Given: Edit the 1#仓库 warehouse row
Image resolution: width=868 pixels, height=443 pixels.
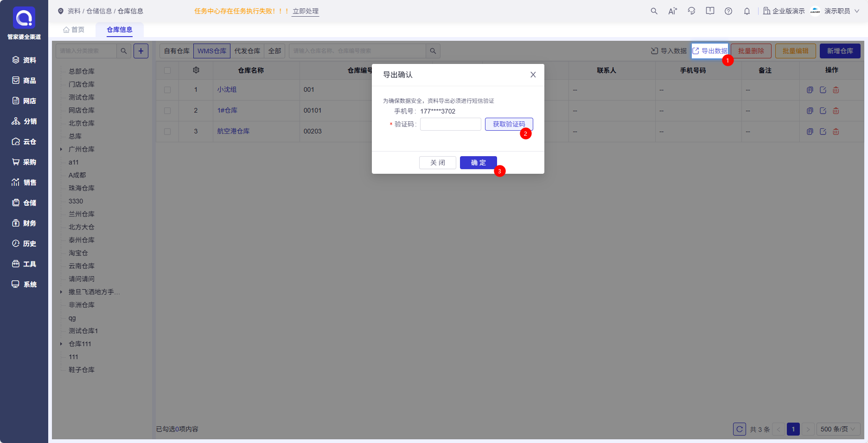Looking at the screenshot, I should (823, 111).
